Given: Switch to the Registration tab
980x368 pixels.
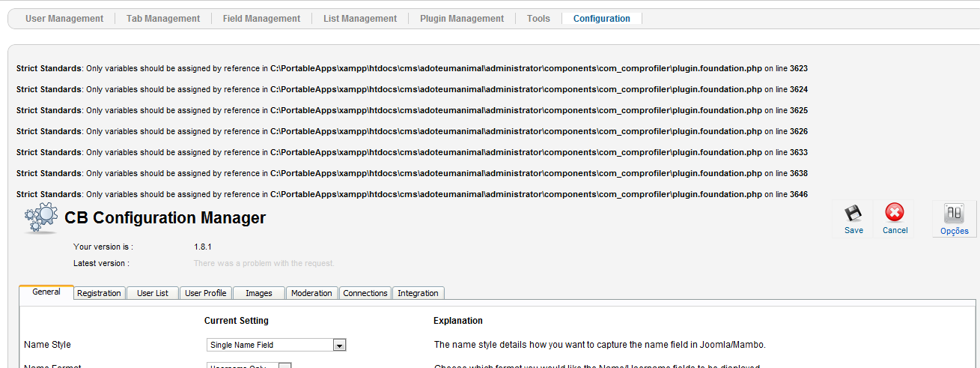Looking at the screenshot, I should tap(99, 293).
